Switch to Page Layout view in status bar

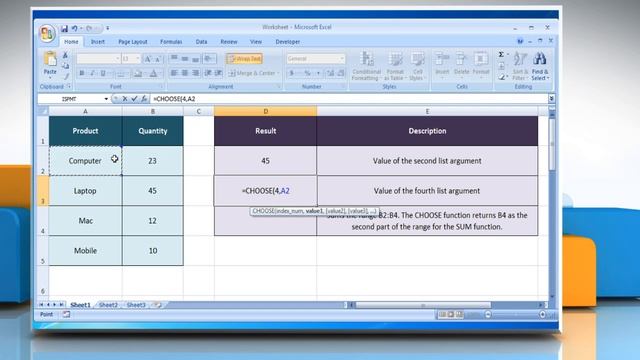tap(451, 314)
